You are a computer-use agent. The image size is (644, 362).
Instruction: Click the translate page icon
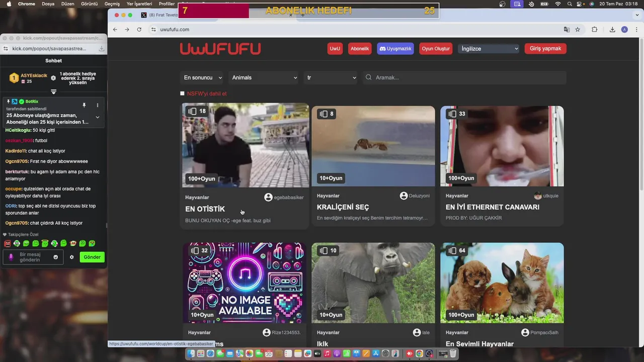567,30
